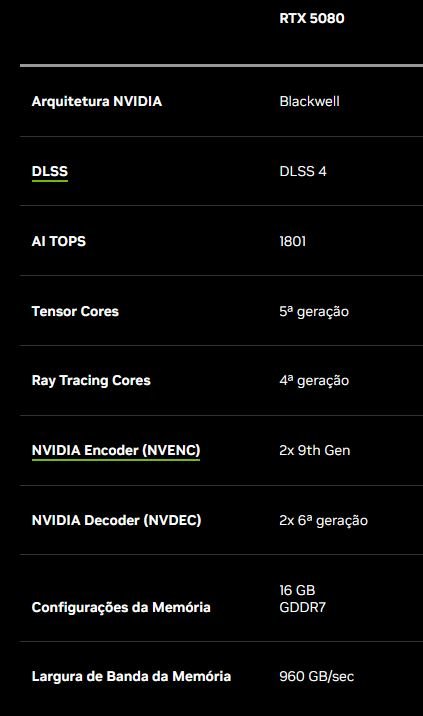Select the RTX 5080 column header
The width and height of the screenshot is (423, 716).
click(x=312, y=18)
